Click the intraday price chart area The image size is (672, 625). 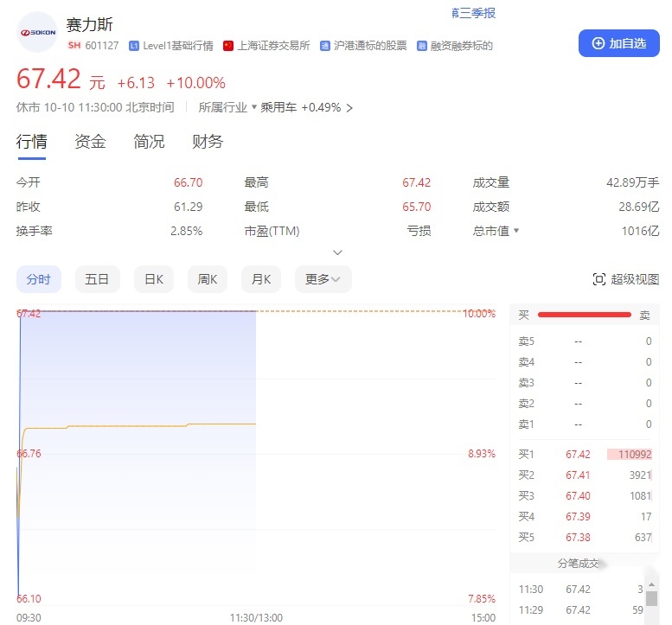(256, 456)
